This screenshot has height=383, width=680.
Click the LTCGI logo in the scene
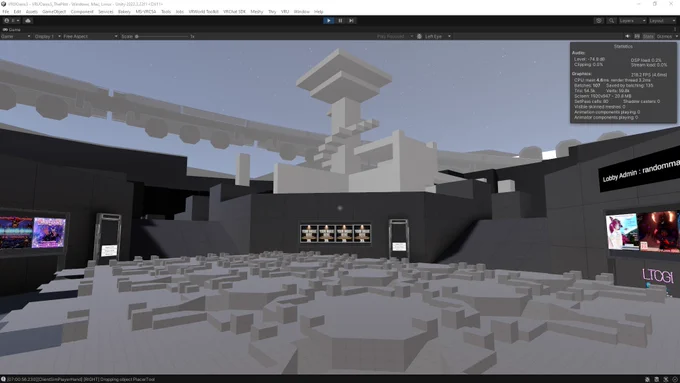tap(657, 276)
